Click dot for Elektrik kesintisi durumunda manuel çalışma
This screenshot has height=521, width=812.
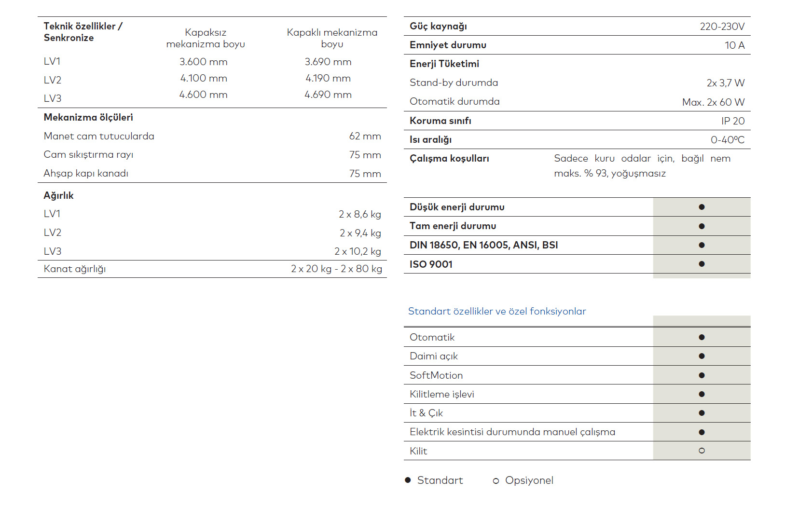tap(702, 432)
